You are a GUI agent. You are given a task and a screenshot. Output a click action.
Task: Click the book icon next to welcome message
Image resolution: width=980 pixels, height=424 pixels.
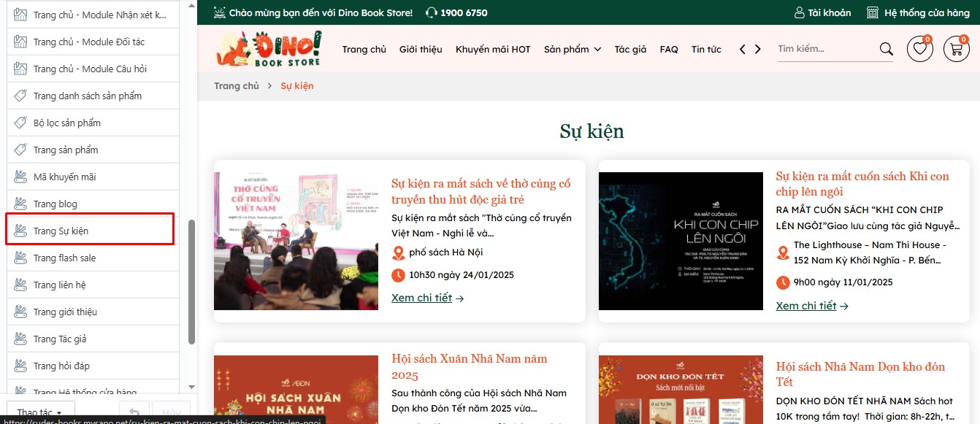click(219, 12)
